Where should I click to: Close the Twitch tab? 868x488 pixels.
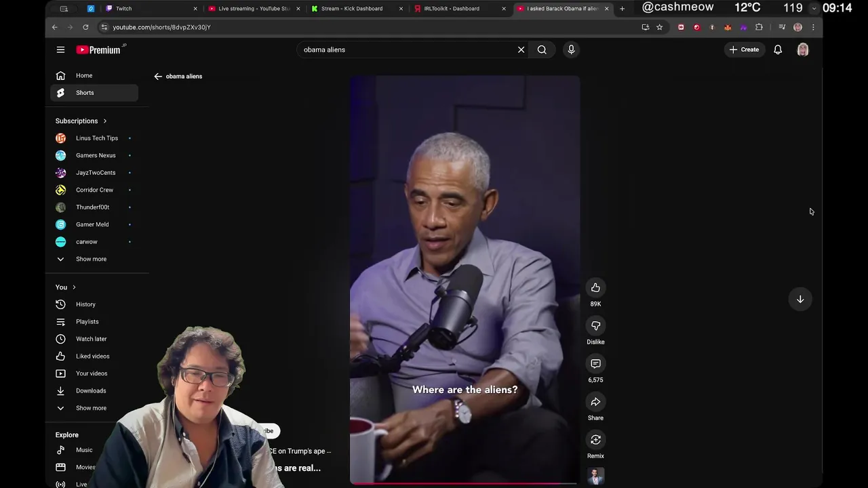196,9
